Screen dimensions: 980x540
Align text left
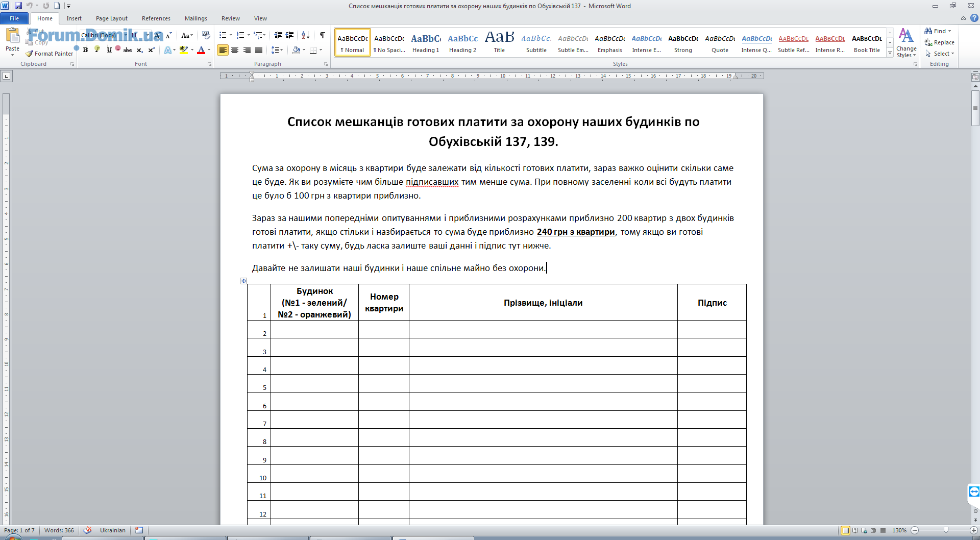pyautogui.click(x=223, y=50)
